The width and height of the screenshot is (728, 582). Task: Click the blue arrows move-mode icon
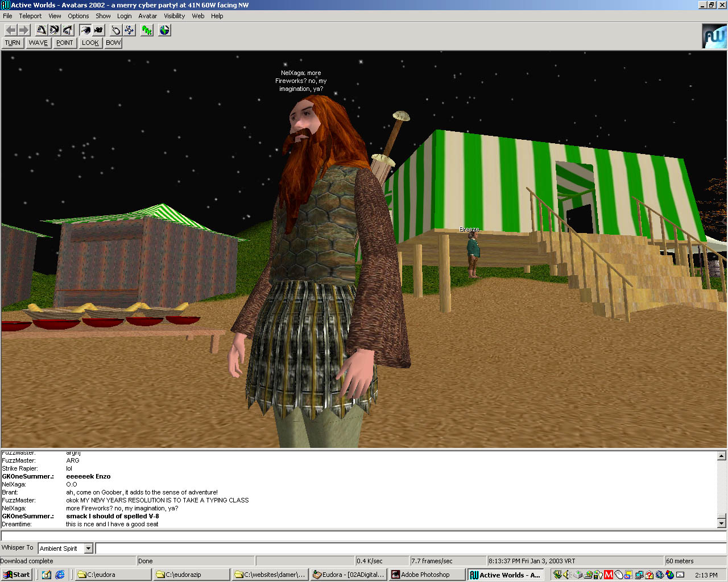pos(129,30)
